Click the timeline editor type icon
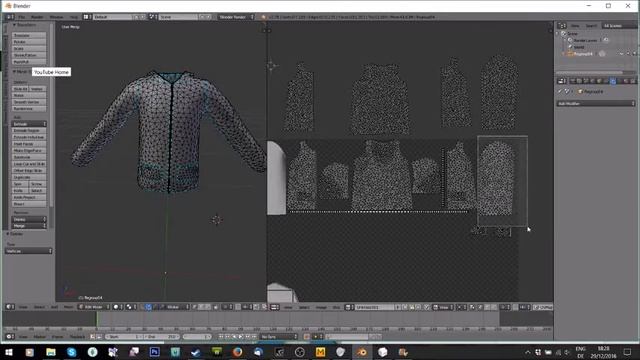Image resolution: width=640 pixels, height=360 pixels. (x=9, y=337)
